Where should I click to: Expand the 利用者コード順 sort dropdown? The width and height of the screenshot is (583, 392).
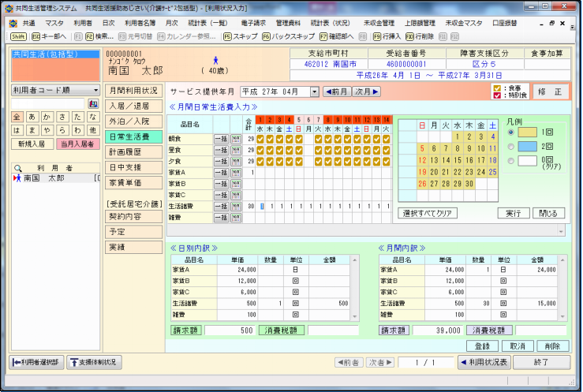pos(95,90)
